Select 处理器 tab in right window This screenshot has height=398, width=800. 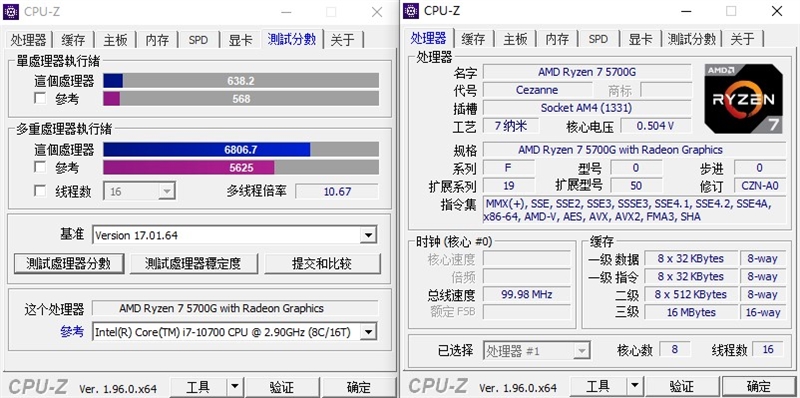(x=428, y=38)
